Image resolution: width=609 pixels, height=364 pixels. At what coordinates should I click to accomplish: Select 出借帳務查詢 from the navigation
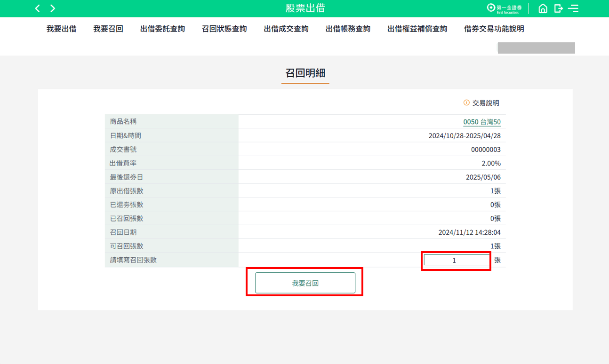[x=348, y=29]
